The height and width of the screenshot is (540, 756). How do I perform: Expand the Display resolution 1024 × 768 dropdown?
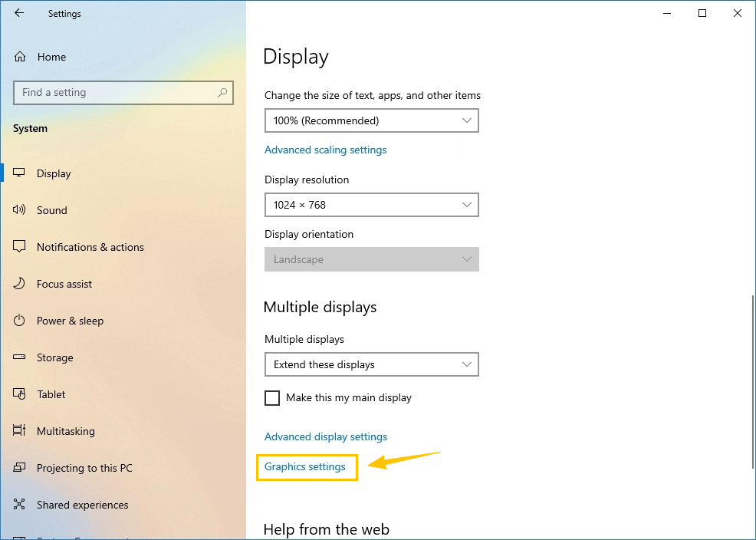(371, 205)
